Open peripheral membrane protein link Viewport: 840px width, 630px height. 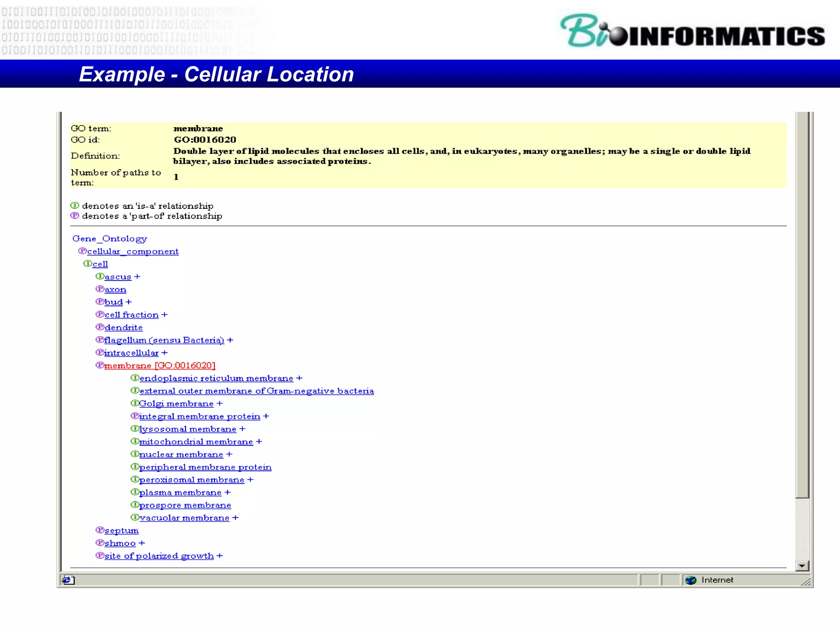click(x=205, y=467)
